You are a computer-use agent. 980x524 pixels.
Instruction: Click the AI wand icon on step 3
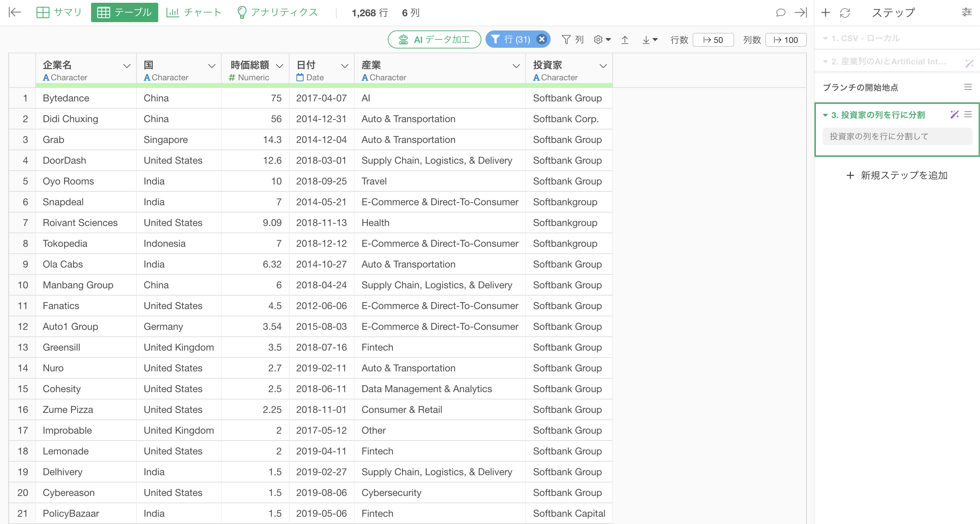[x=954, y=114]
